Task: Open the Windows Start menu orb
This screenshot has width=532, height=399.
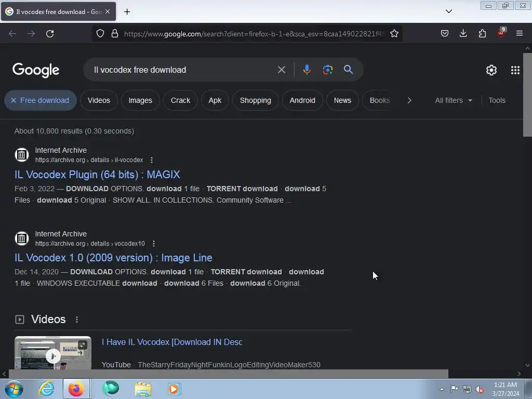Action: 14,389
